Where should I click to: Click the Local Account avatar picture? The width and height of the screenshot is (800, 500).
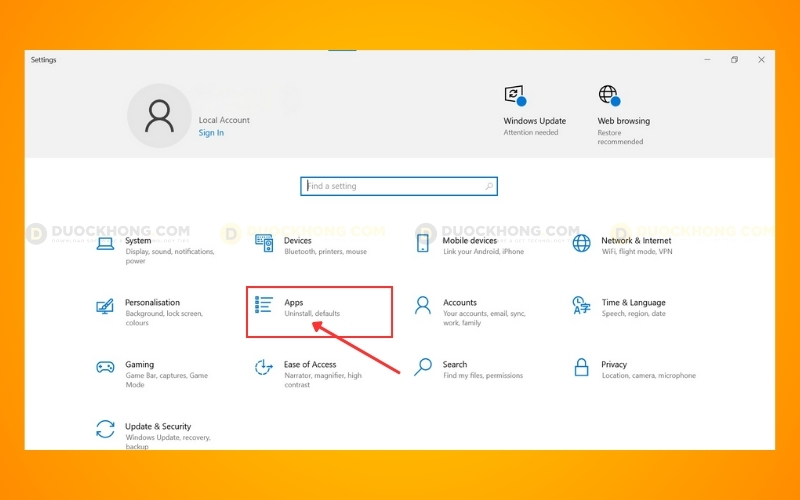click(x=159, y=116)
